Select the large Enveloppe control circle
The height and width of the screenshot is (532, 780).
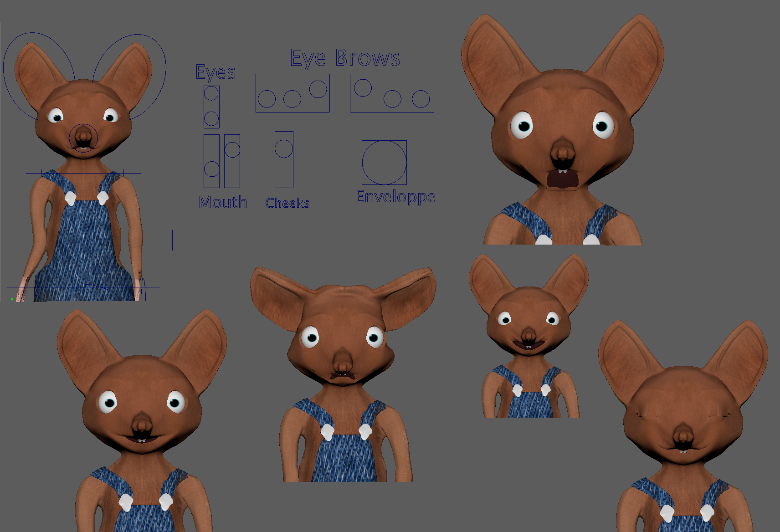[384, 162]
